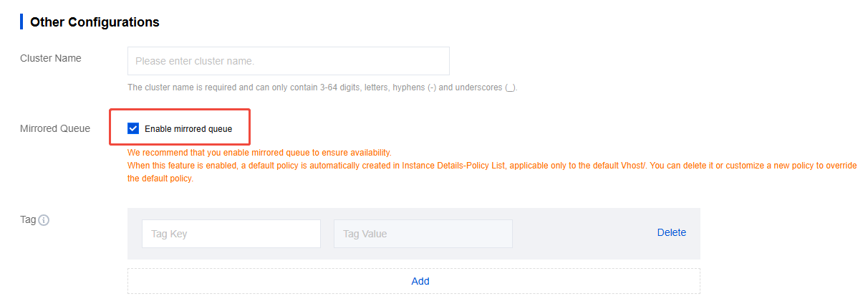Click the 'Cluster Name' field label

pos(50,58)
